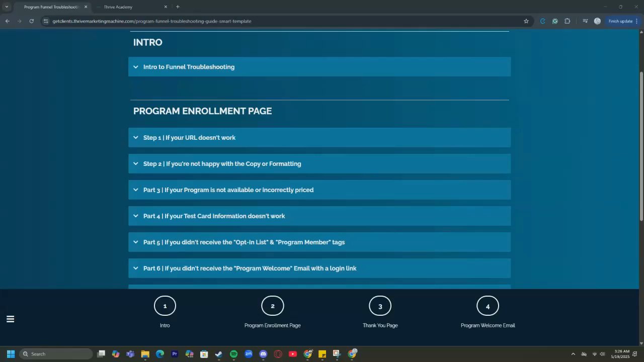Open Wi-Fi network settings in tray
Image resolution: width=644 pixels, height=362 pixels.
[594, 354]
